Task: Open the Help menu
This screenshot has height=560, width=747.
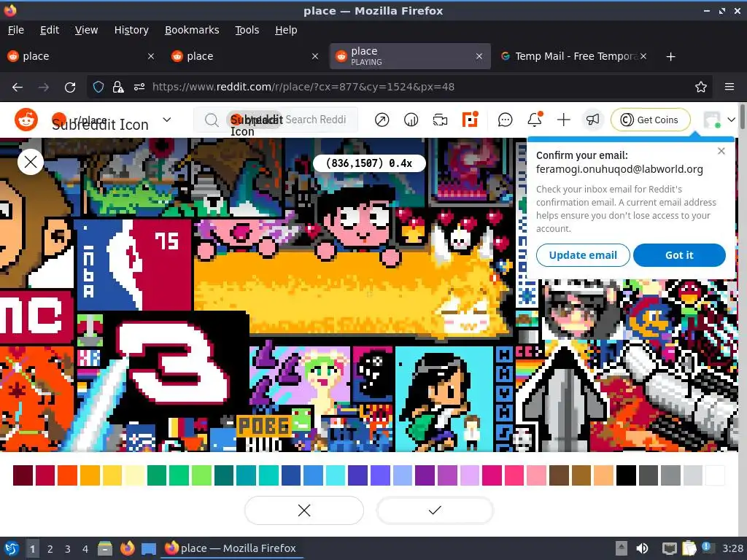Action: (286, 30)
